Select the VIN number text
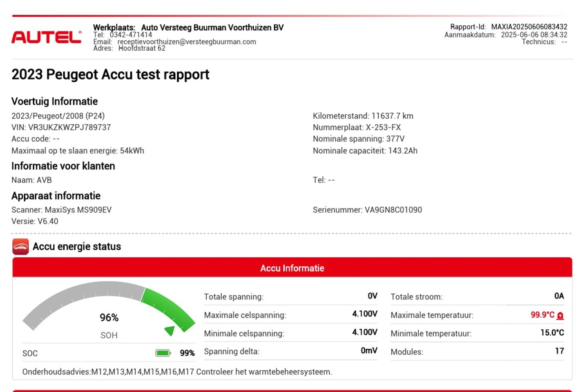585x392 pixels. point(69,127)
